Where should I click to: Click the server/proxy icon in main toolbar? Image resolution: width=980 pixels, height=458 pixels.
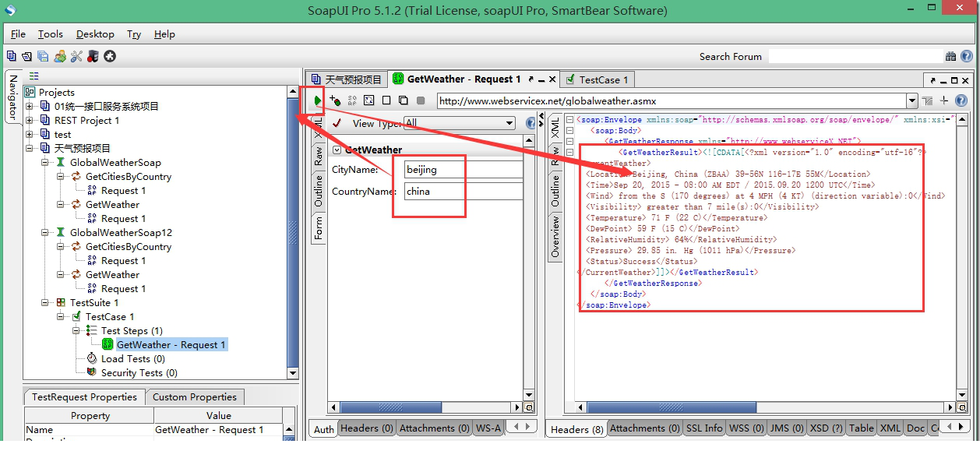coord(93,56)
